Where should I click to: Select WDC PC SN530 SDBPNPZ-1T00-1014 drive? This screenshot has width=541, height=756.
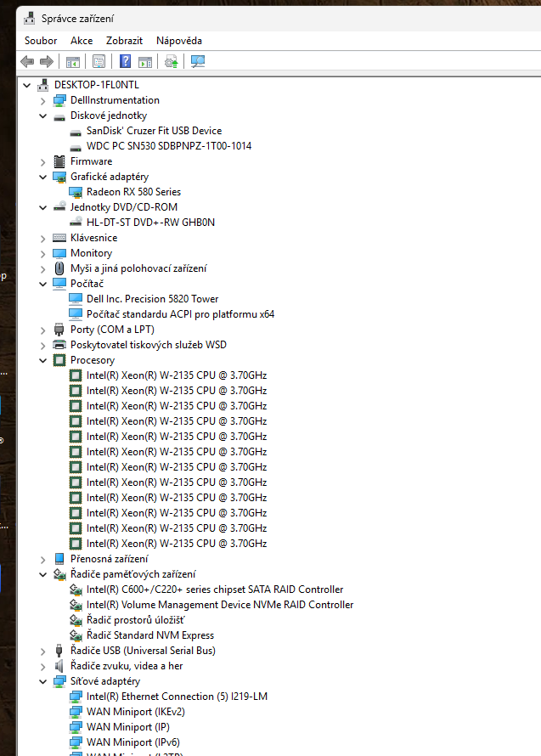click(x=169, y=146)
